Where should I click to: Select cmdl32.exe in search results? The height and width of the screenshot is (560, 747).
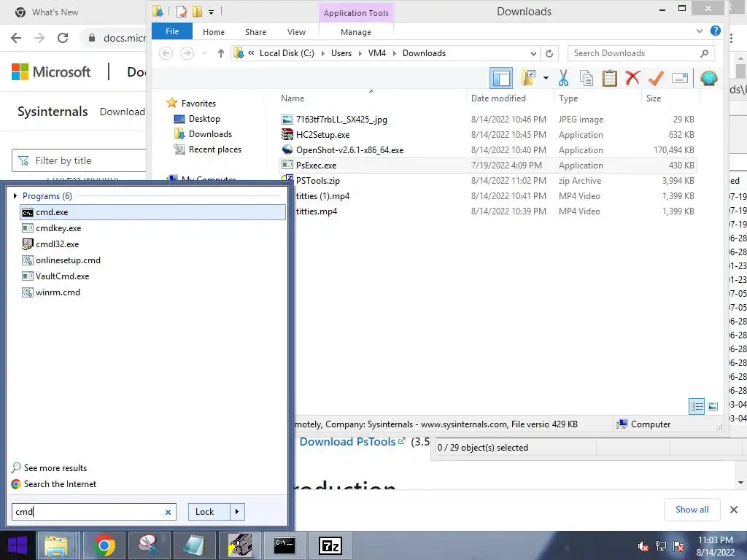pos(152,244)
